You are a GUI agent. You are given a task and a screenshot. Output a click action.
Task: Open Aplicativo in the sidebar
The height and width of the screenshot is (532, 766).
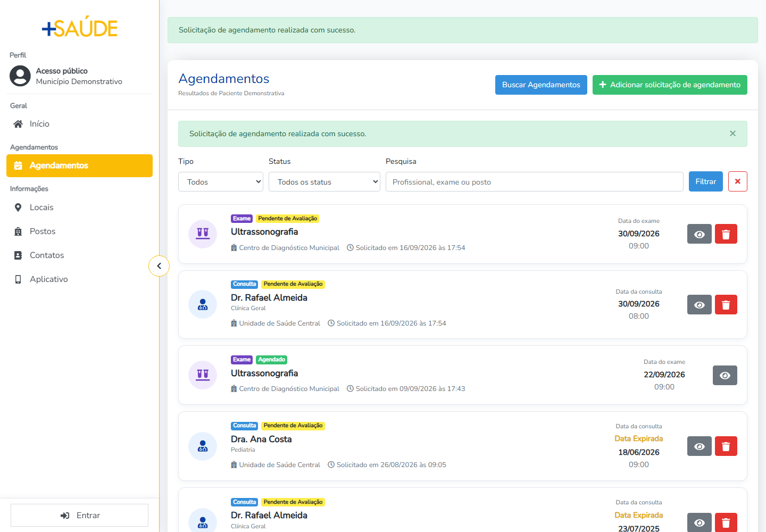coord(80,279)
